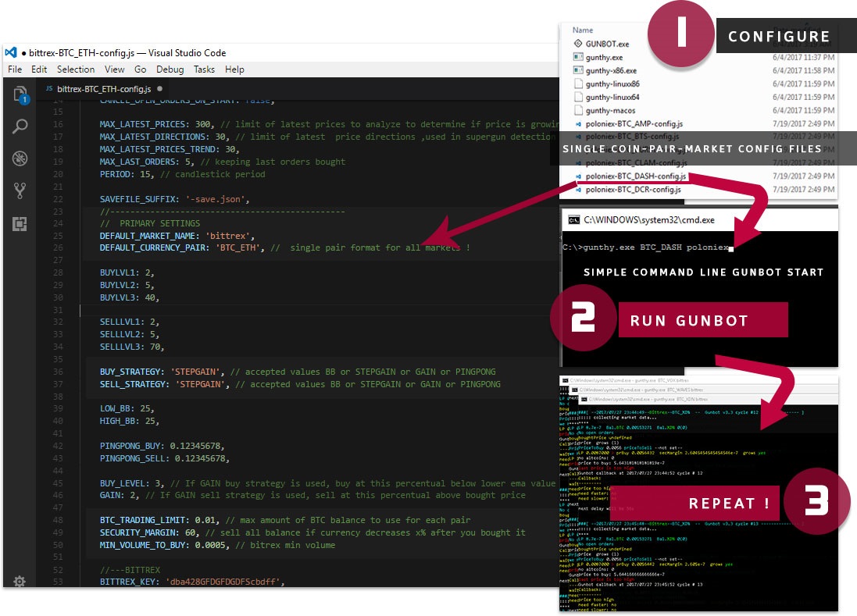The width and height of the screenshot is (857, 616).
Task: Click the SAVEFILE_SUFFIX '-save.json' line
Action: coord(174,199)
